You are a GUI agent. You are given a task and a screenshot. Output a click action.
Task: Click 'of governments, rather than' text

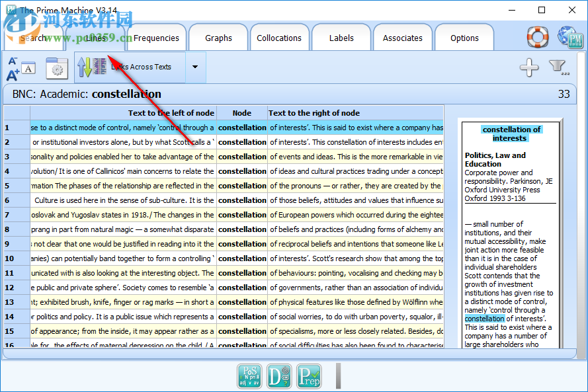point(355,288)
